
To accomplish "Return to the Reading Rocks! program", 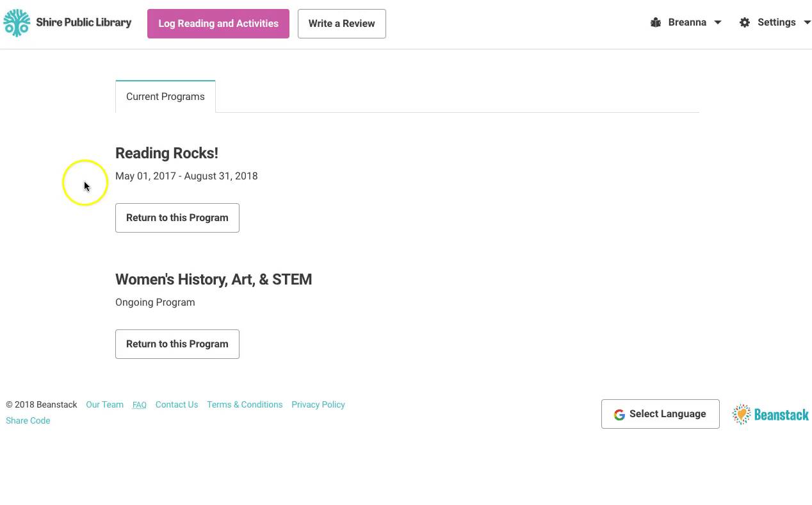I will click(177, 218).
